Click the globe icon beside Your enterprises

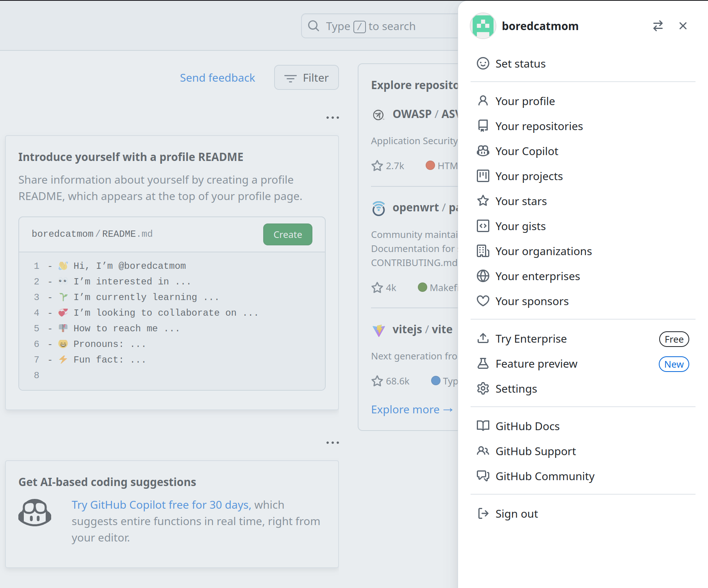(483, 276)
